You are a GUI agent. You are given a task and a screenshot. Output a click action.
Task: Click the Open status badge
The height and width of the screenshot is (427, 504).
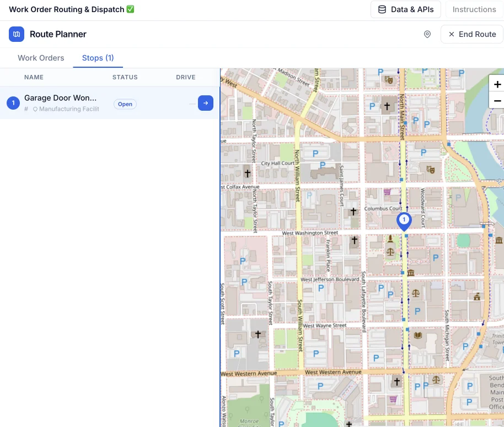(x=125, y=104)
